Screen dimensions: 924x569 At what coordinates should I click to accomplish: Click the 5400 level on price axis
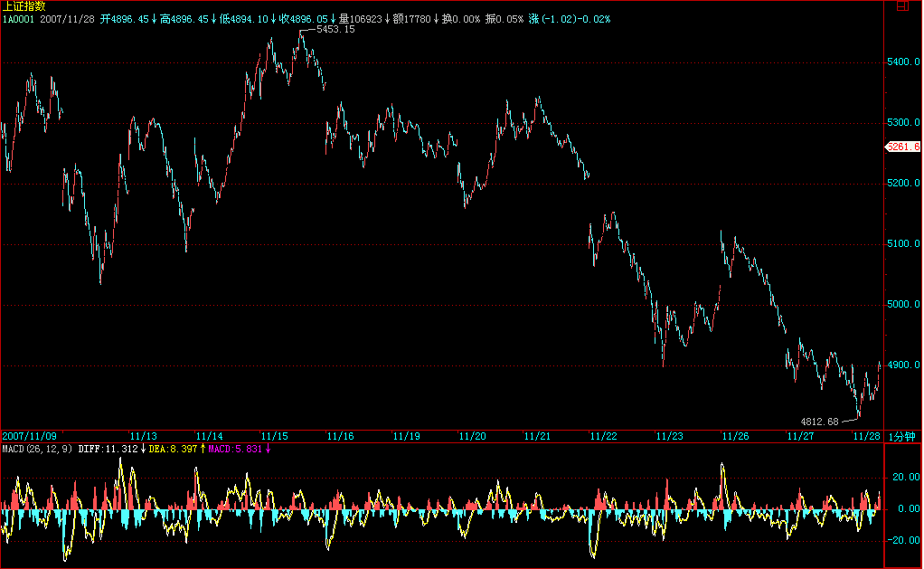[x=901, y=62]
